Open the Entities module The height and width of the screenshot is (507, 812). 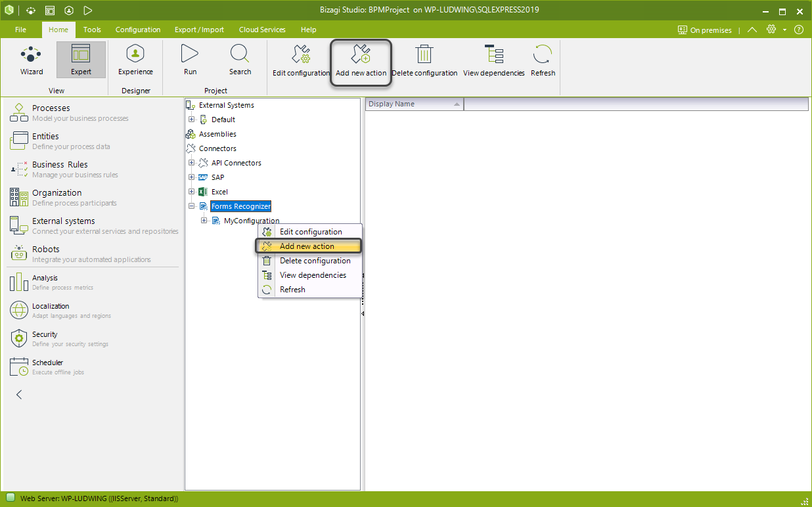[95, 141]
